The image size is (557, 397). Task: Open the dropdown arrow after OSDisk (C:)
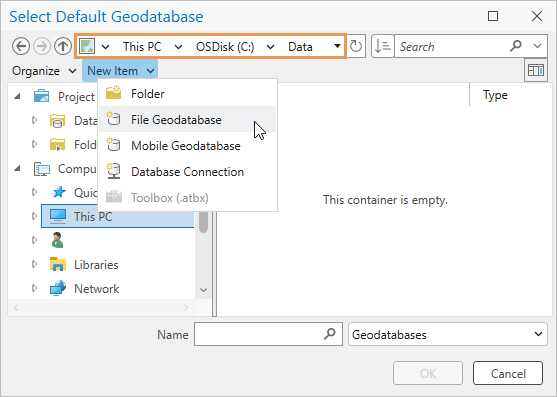tap(270, 47)
